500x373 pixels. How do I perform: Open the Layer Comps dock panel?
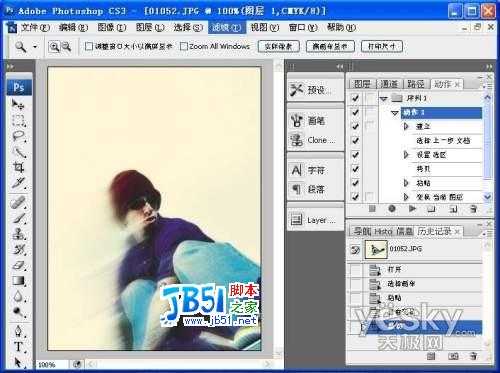(x=315, y=220)
